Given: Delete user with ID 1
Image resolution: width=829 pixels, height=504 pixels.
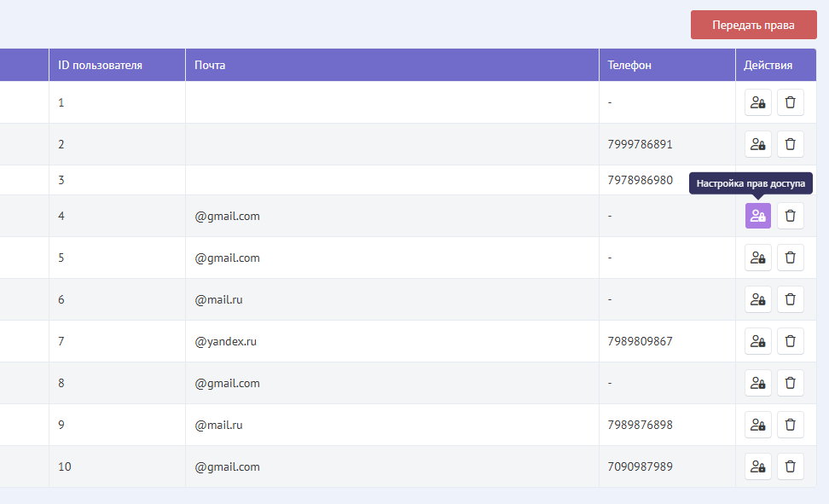Looking at the screenshot, I should (790, 102).
